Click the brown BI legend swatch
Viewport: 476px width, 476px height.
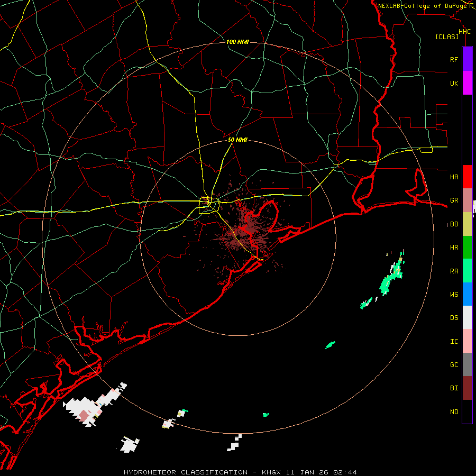[x=467, y=388]
